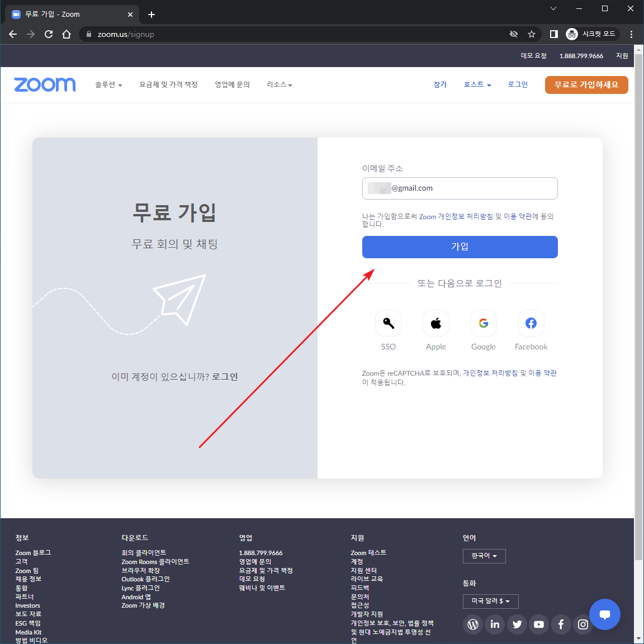Open the tab search chevron in title bar
This screenshot has height=644, width=644.
[553, 8]
